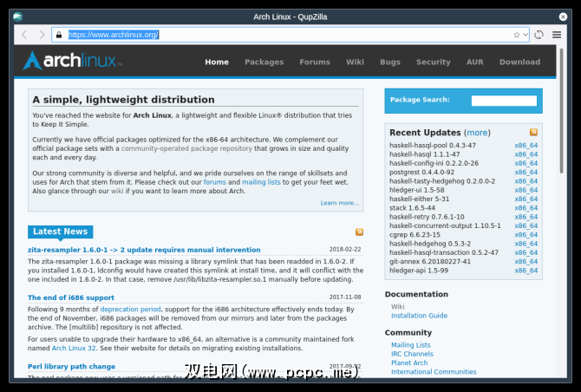
Task: Open the Installation Guide link
Action: [x=419, y=316]
